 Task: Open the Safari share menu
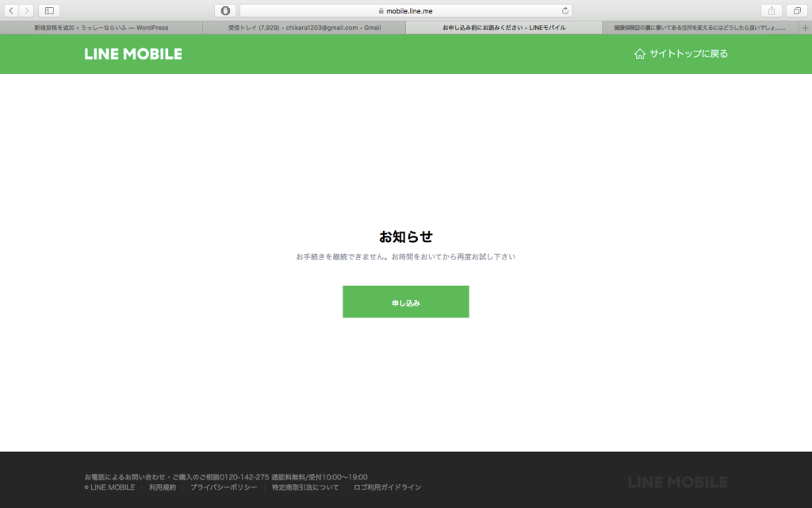[771, 10]
